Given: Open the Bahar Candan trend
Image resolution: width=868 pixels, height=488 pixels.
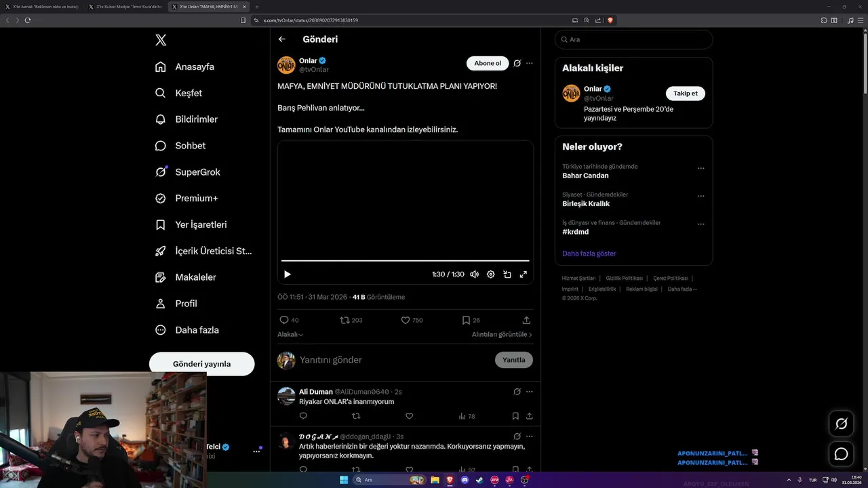Looking at the screenshot, I should pos(585,176).
